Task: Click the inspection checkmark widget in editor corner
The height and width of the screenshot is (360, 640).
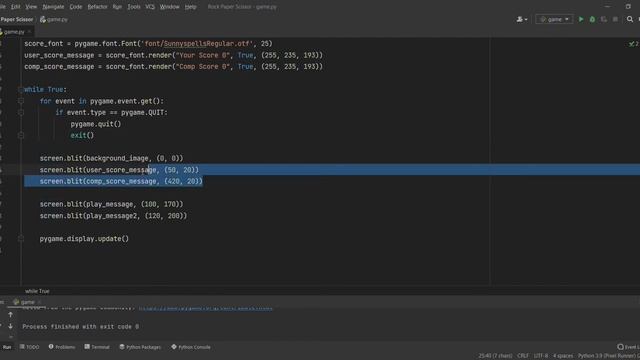Action: [634, 43]
